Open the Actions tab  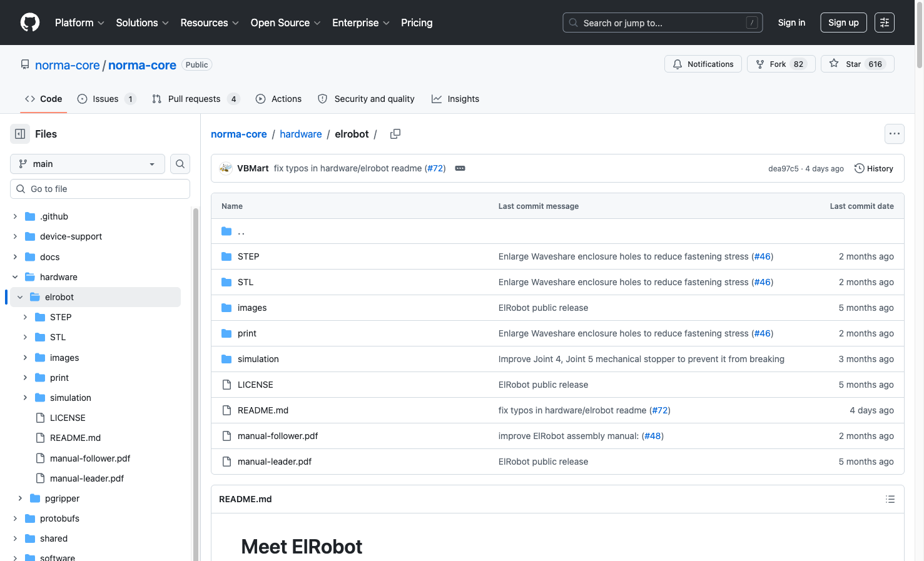point(278,99)
